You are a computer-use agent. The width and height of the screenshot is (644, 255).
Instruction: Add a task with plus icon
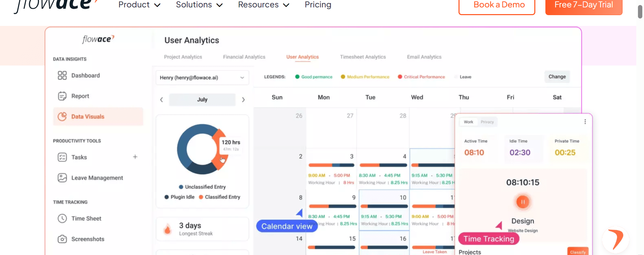[x=135, y=157]
